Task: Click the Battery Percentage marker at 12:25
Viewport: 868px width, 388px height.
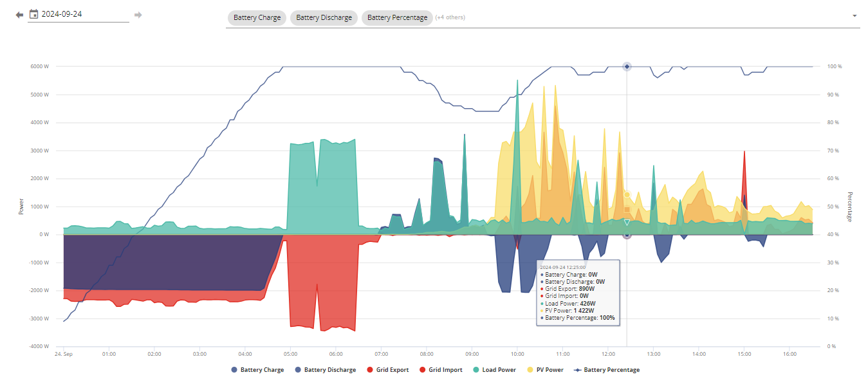Action: (627, 66)
